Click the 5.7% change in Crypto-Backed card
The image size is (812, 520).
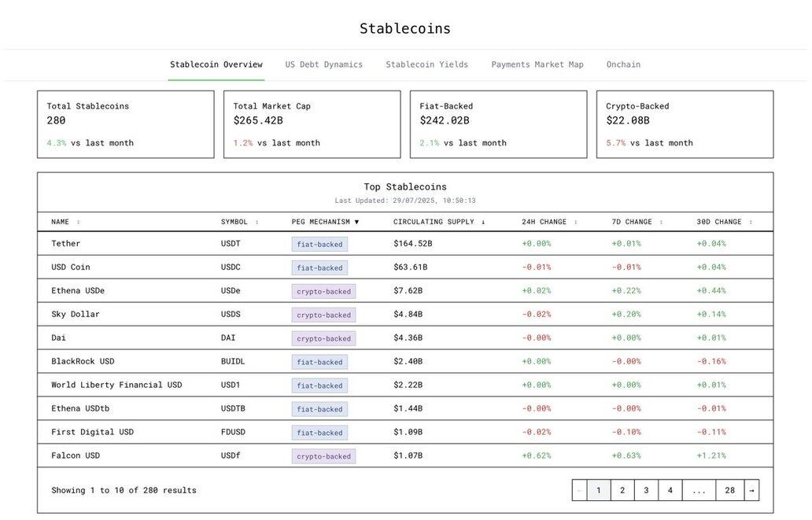pos(616,143)
